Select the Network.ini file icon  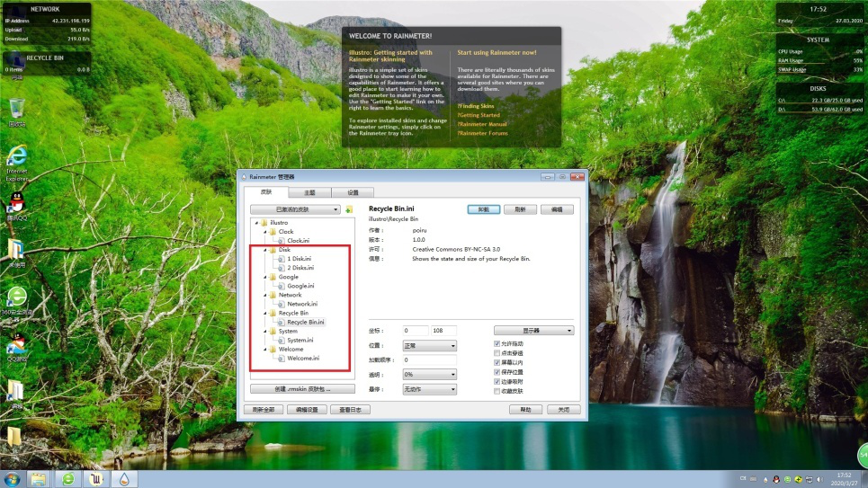tap(282, 304)
